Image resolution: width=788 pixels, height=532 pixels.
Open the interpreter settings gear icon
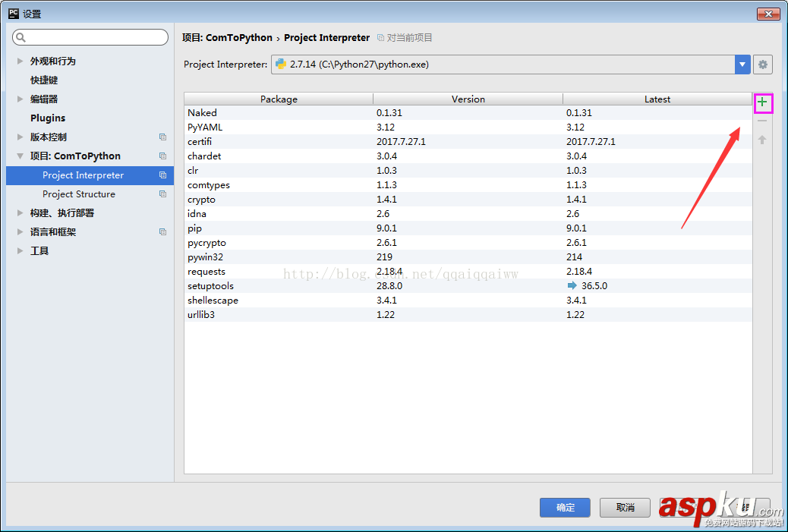point(762,64)
